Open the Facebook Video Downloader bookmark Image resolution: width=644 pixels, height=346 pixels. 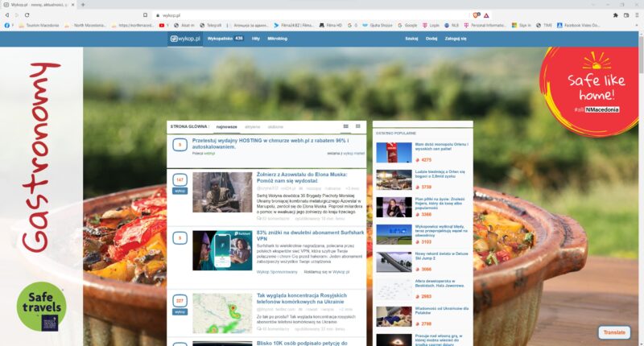pyautogui.click(x=578, y=25)
